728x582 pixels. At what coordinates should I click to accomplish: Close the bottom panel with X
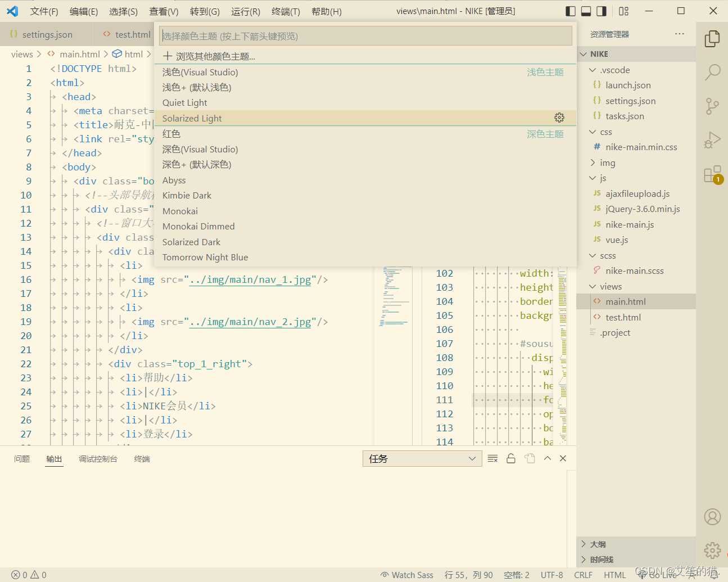563,458
